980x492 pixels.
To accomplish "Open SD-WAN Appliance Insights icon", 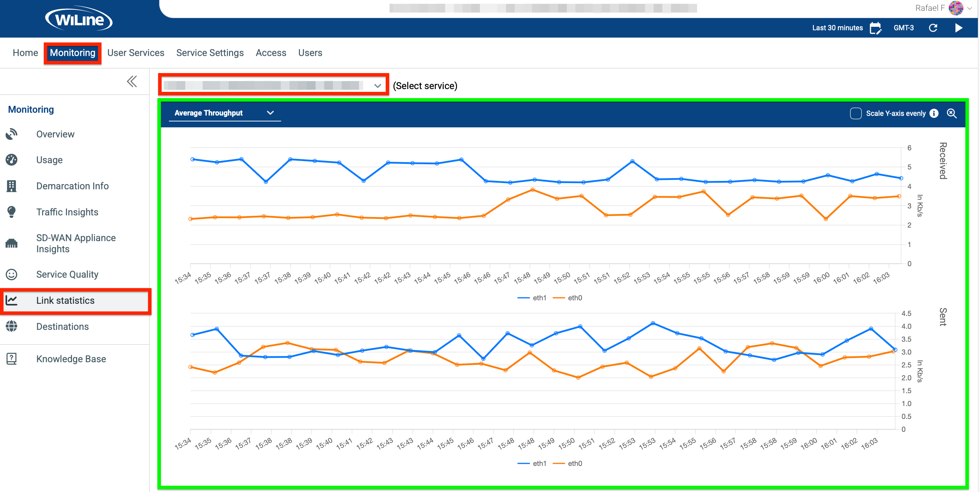I will click(x=12, y=243).
